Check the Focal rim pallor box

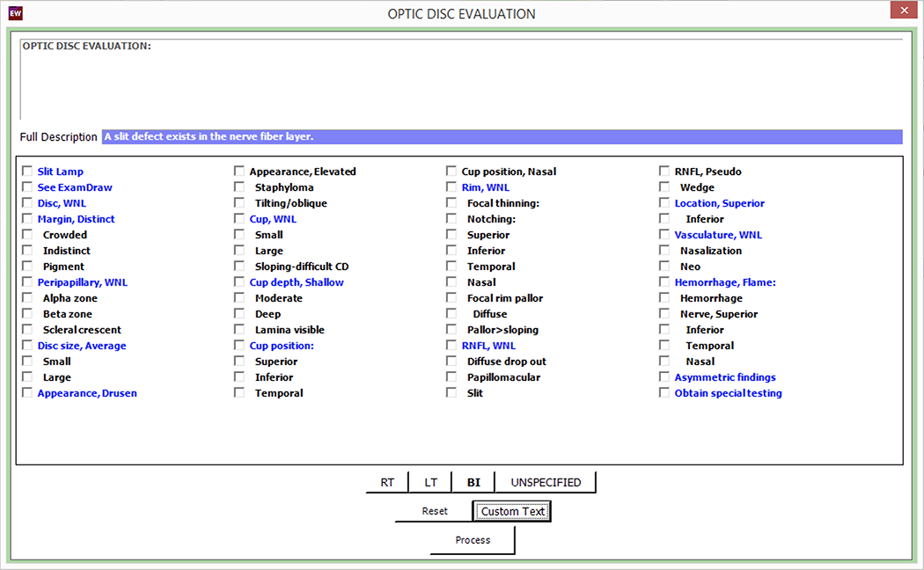point(451,298)
